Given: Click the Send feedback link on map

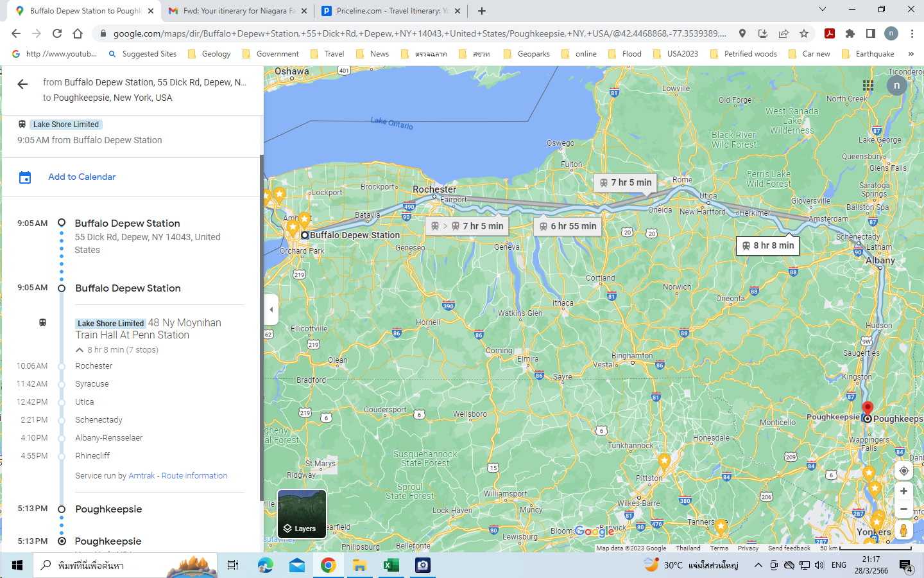Looking at the screenshot, I should point(789,548).
